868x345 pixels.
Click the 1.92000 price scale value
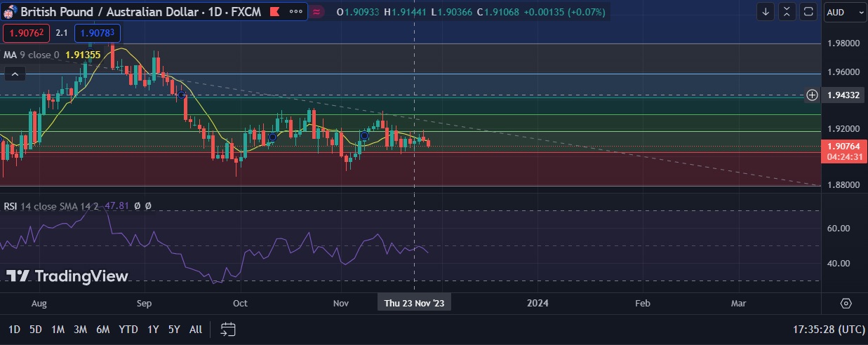click(x=843, y=129)
